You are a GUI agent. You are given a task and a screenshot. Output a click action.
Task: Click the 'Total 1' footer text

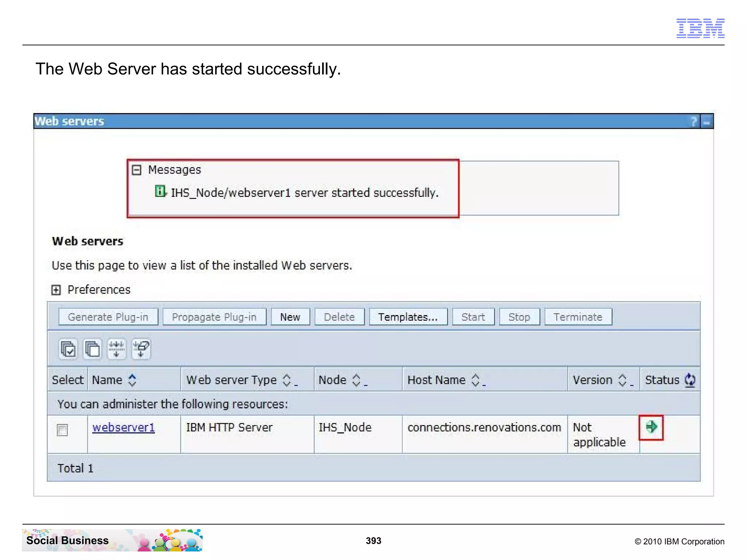(x=76, y=468)
